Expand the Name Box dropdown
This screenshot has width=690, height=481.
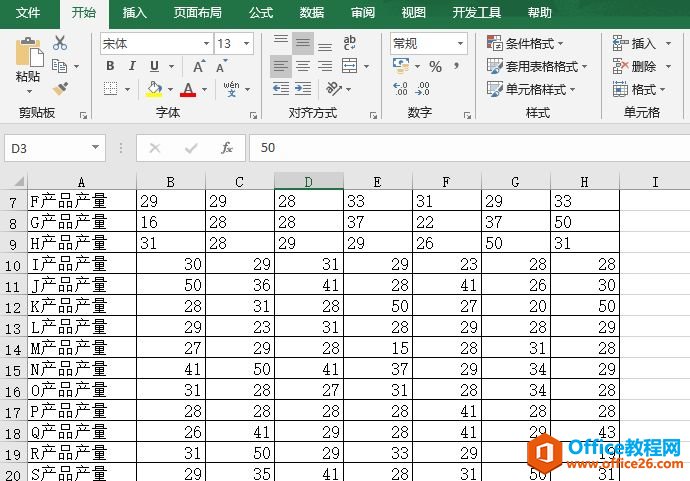(x=95, y=147)
